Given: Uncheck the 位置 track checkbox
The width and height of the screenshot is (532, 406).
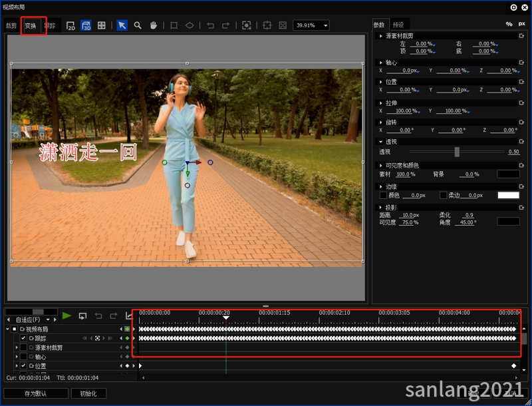Looking at the screenshot, I should (x=23, y=366).
